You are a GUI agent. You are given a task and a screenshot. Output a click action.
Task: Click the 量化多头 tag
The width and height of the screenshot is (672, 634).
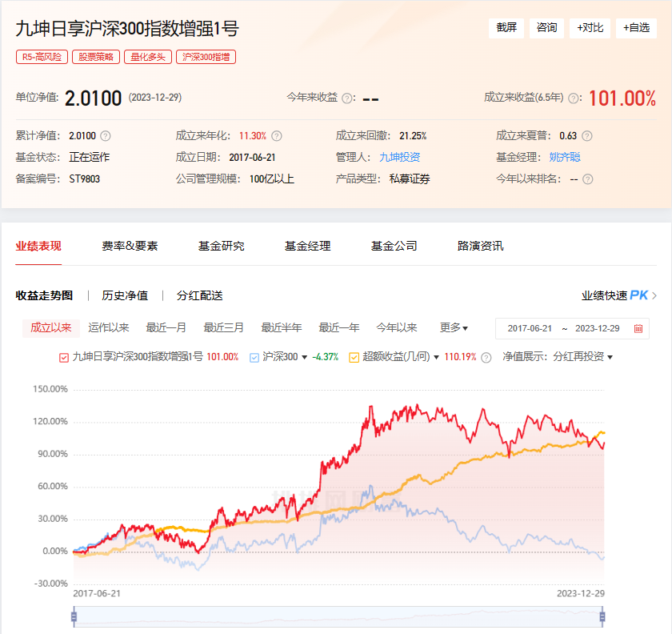coord(148,57)
